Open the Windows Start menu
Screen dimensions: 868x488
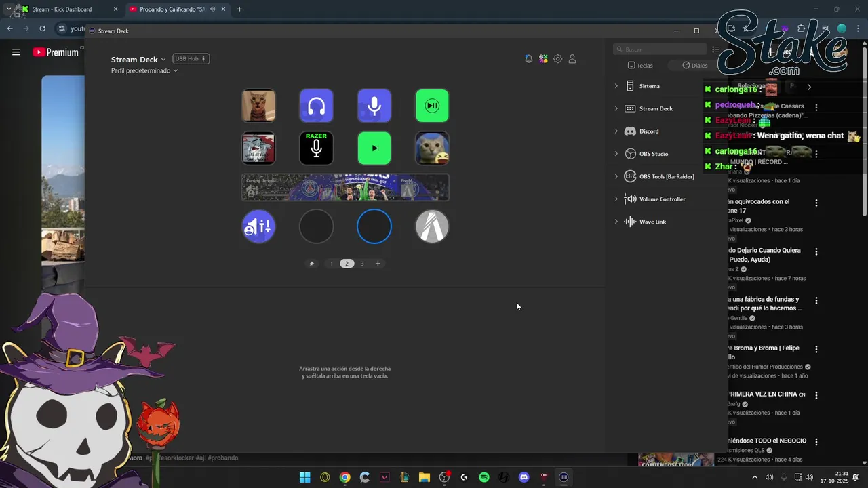305,477
